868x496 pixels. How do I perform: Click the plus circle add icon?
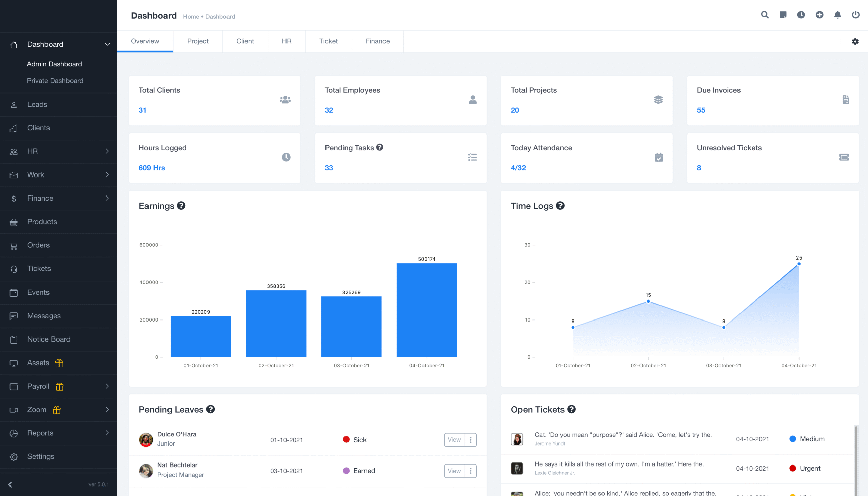(x=819, y=15)
